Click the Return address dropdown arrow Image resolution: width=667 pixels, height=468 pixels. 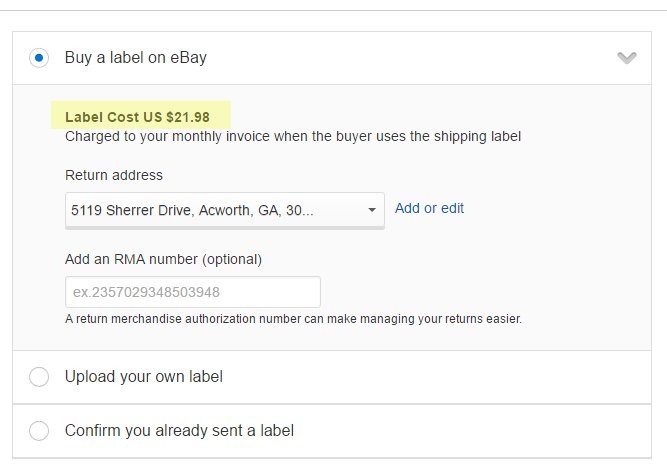click(372, 210)
